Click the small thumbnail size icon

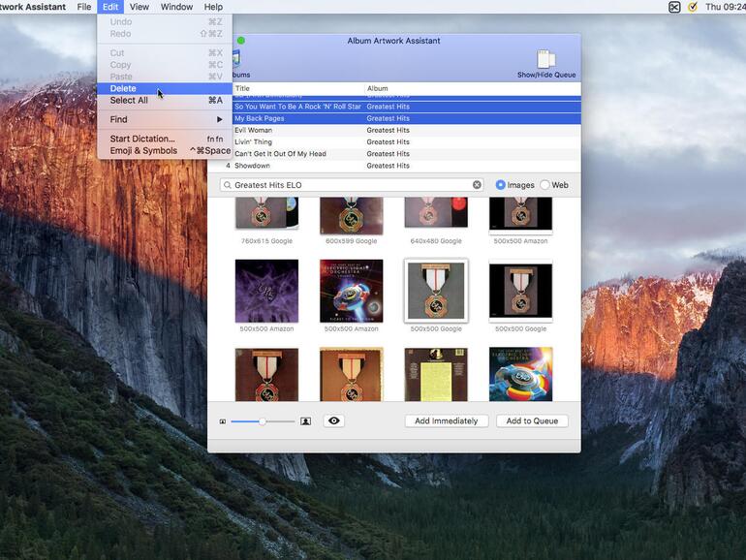coord(222,421)
